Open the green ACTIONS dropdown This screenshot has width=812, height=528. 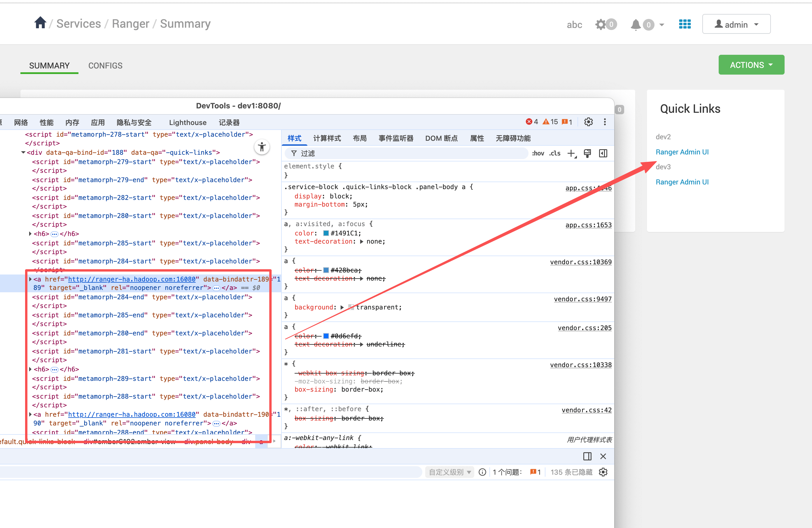click(x=751, y=65)
